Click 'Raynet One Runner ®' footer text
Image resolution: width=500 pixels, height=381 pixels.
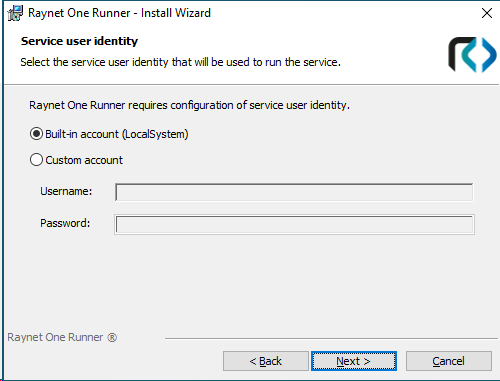[x=62, y=337]
